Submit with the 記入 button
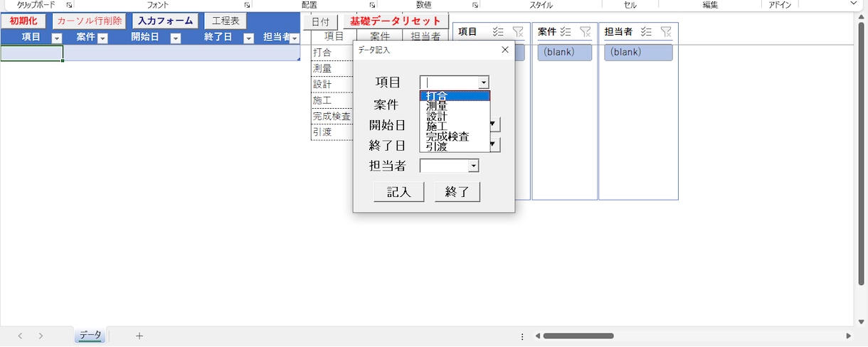Image resolution: width=868 pixels, height=347 pixels. click(398, 192)
